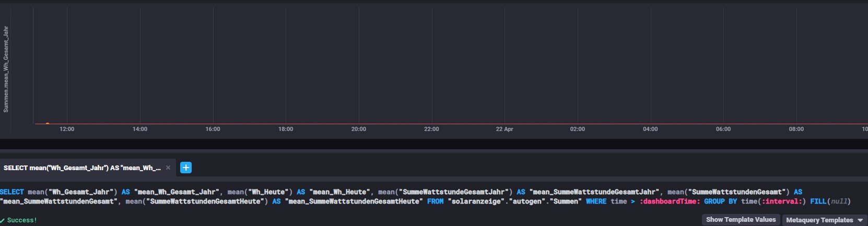Click the Summen.mean_Wh_Gesamt_Jahr y-axis label
This screenshot has width=868, height=226.
6,69
